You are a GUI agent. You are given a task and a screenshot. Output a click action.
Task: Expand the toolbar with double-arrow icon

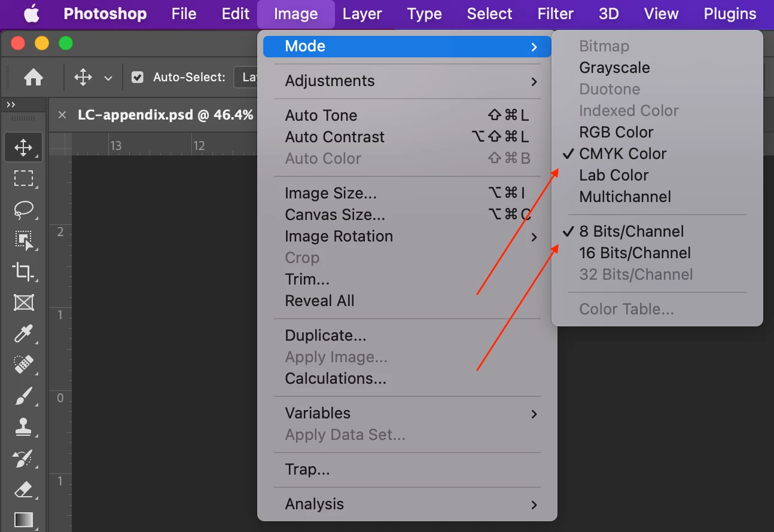pyautogui.click(x=11, y=104)
